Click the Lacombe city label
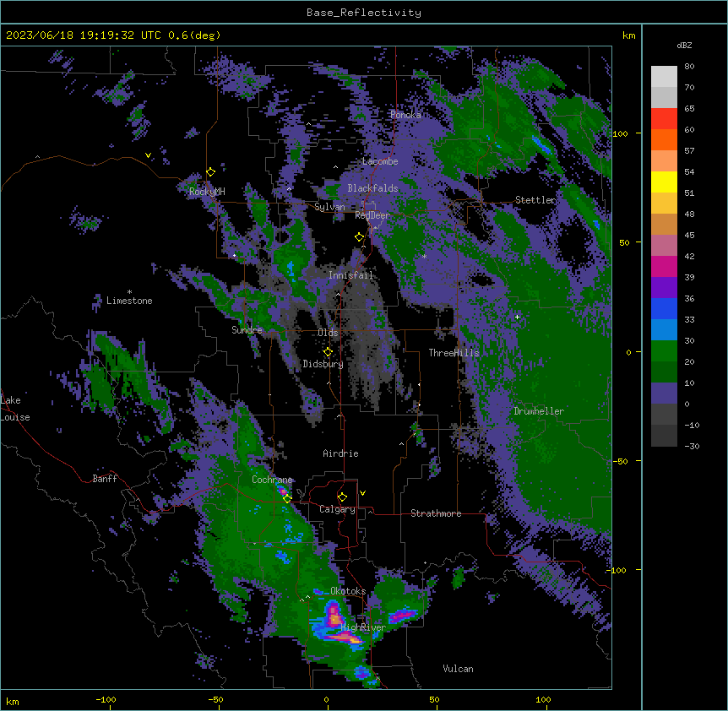The width and height of the screenshot is (728, 711). tap(380, 161)
